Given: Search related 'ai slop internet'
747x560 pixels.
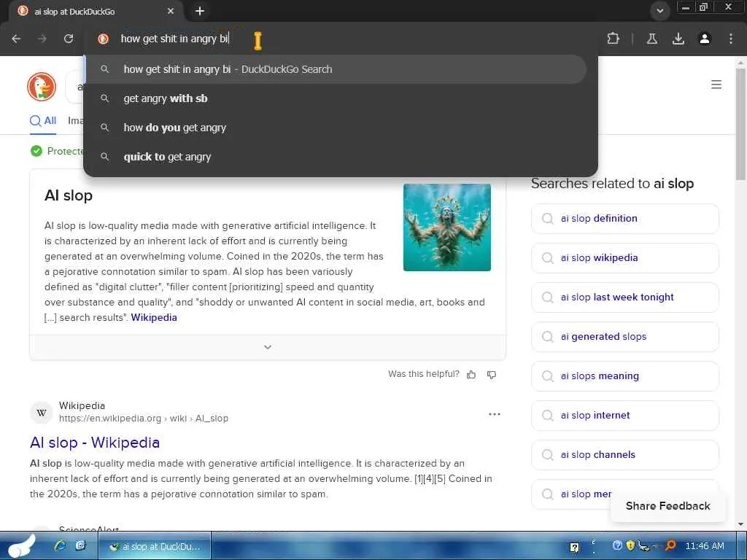Looking at the screenshot, I should point(624,415).
